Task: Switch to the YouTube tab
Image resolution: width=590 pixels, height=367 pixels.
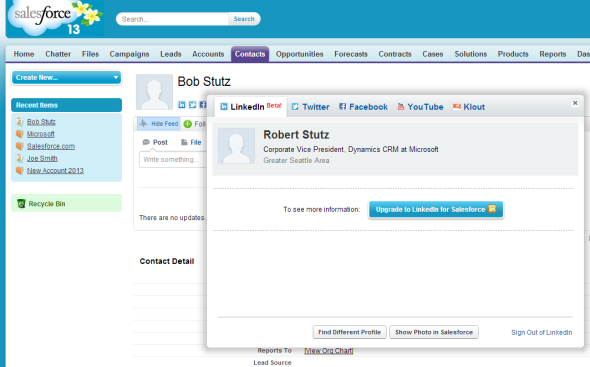Action: click(420, 107)
